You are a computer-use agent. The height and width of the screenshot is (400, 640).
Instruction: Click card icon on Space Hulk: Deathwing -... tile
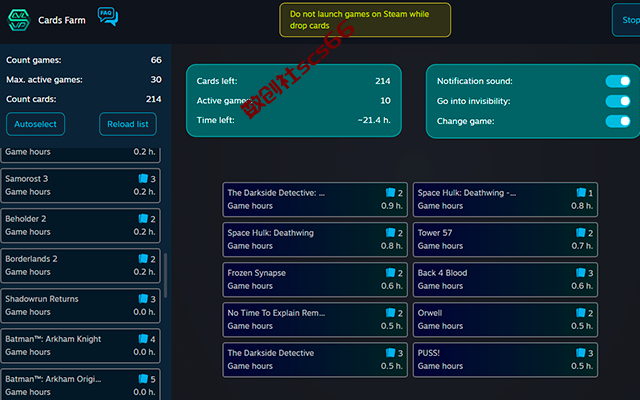(581, 192)
